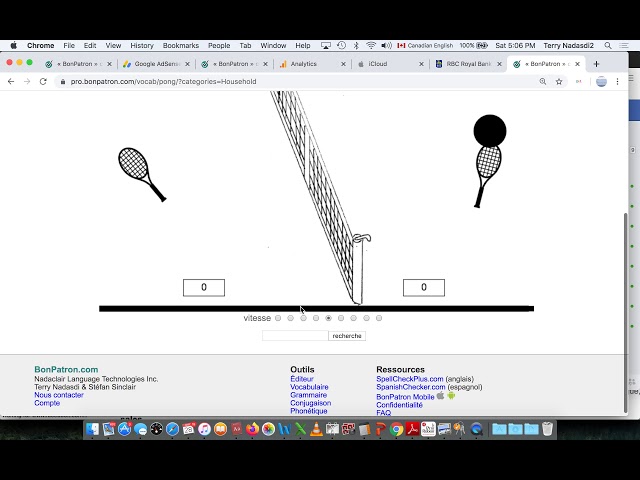640x480 pixels.
Task: Select the second vitesse radio button
Action: (291, 318)
